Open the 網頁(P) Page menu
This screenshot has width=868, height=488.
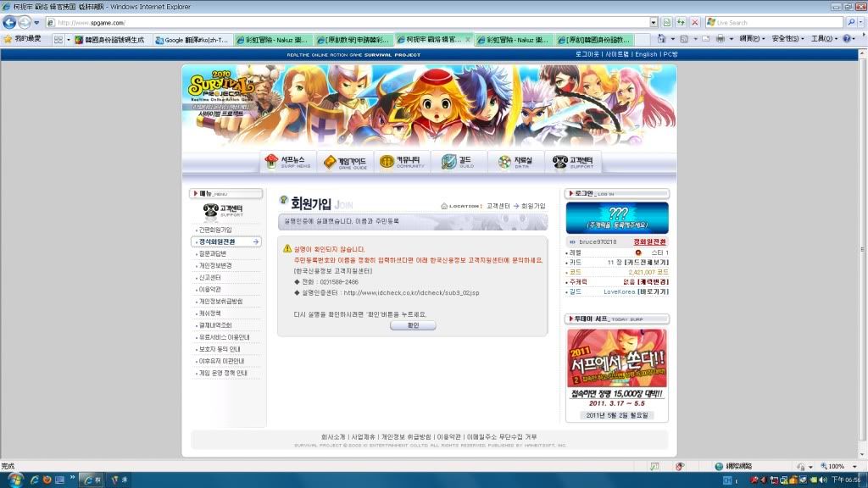pos(753,39)
